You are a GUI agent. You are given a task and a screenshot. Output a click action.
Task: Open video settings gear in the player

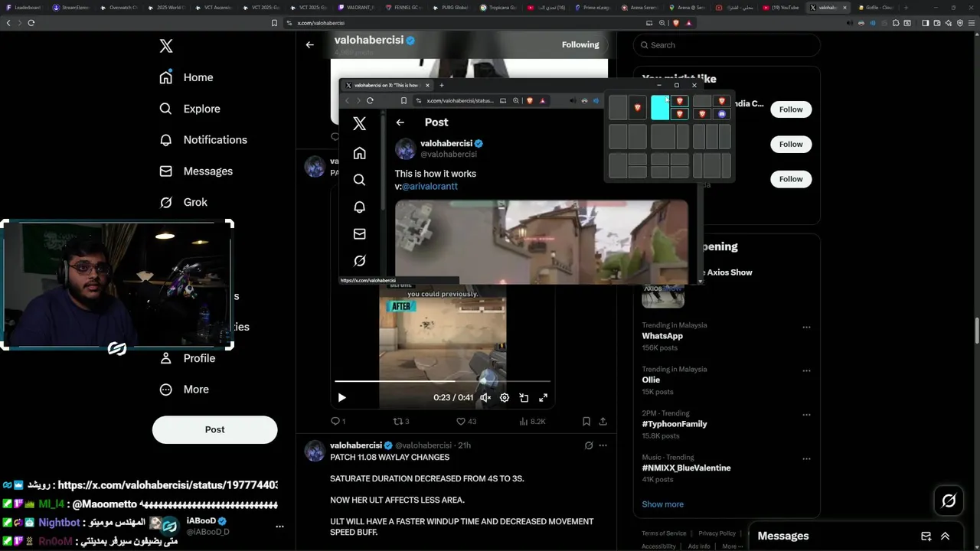[505, 398]
